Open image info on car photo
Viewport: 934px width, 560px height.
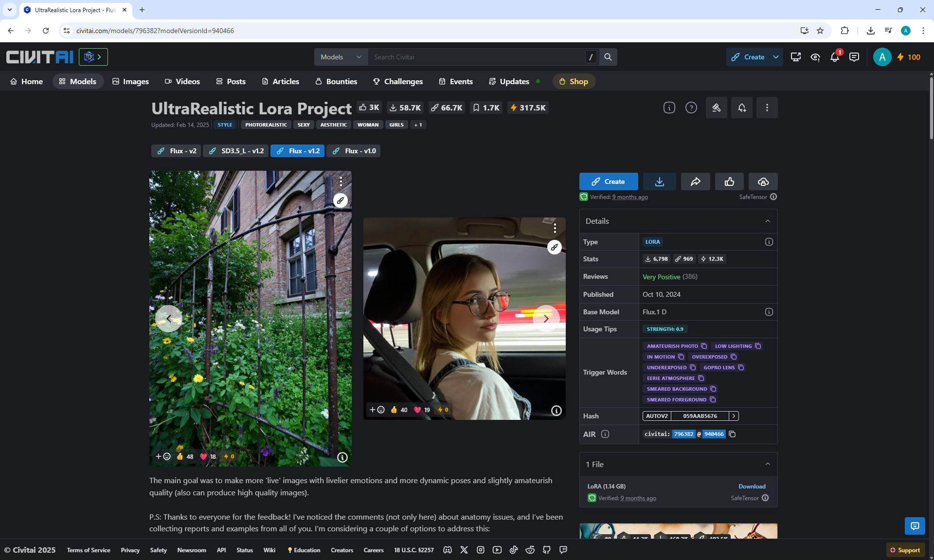point(556,411)
